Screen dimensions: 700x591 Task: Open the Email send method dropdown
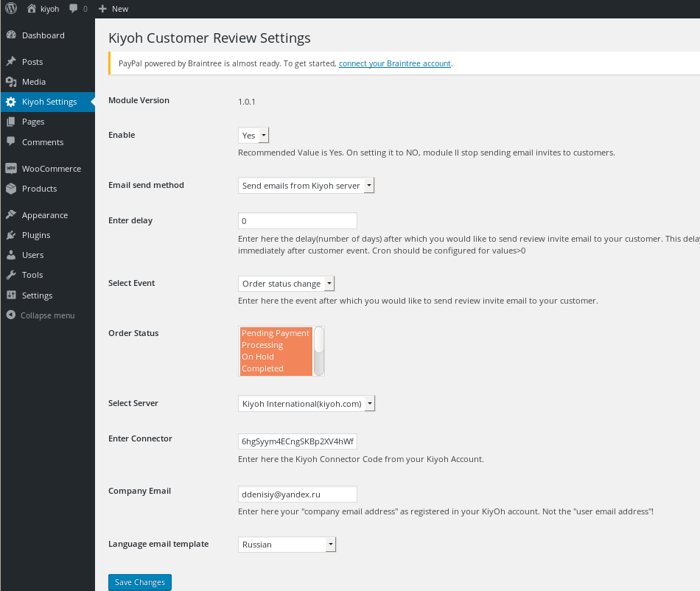click(x=306, y=185)
